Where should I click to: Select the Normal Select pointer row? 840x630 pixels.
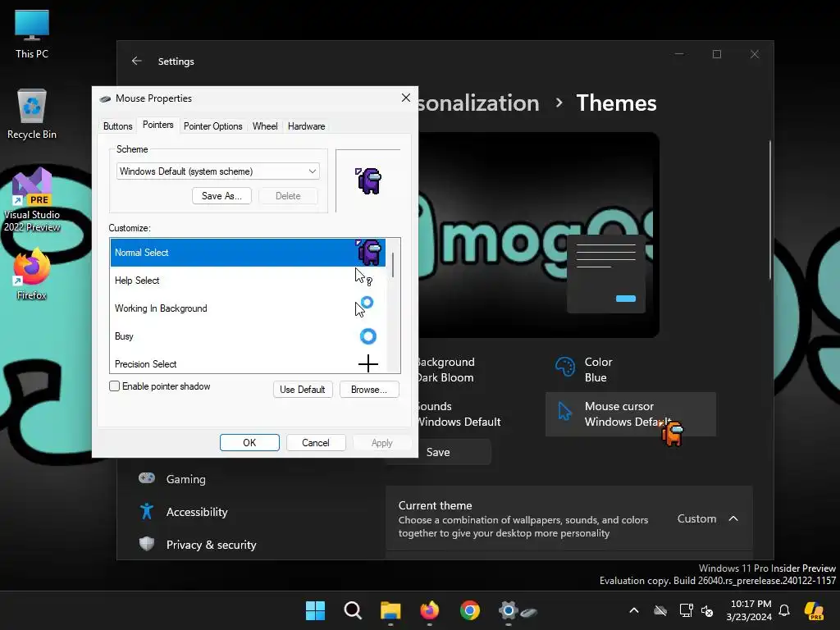(x=248, y=253)
